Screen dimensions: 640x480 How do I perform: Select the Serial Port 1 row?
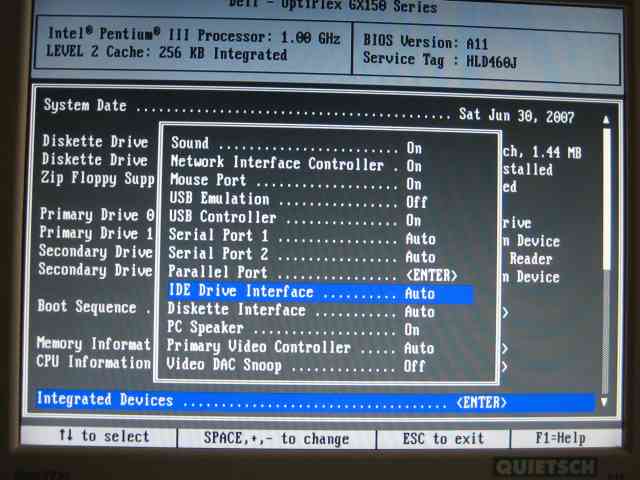point(302,237)
